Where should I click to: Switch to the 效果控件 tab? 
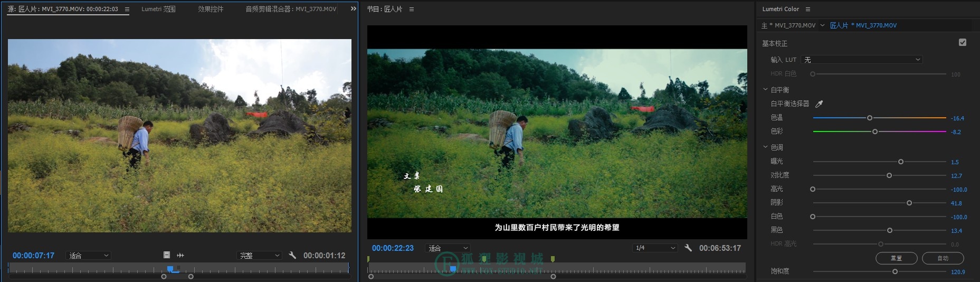point(211,9)
